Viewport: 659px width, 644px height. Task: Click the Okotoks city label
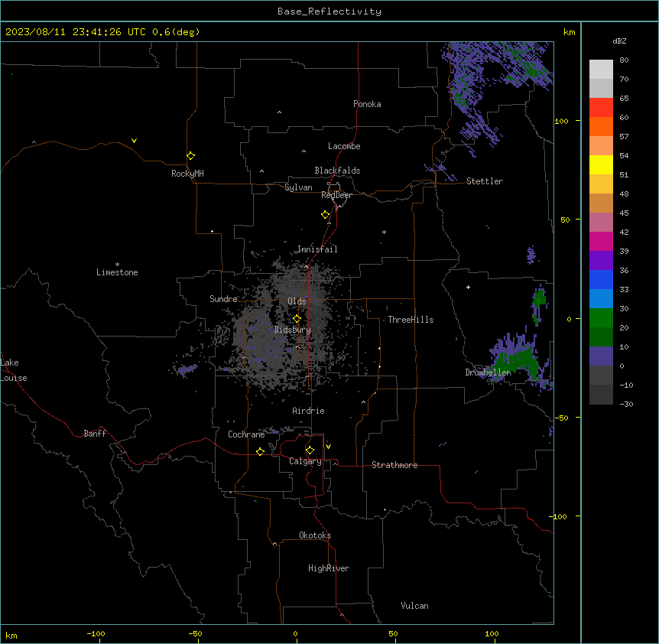315,535
